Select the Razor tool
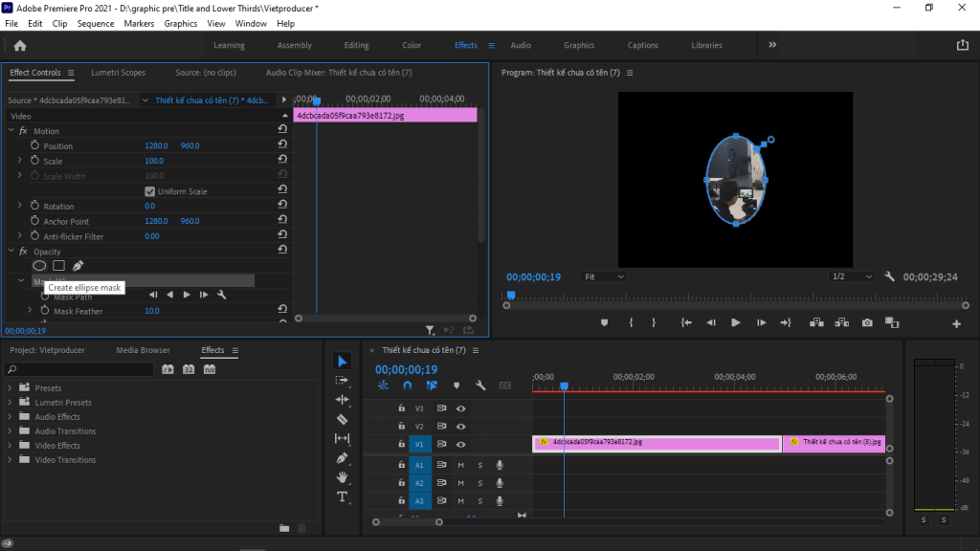This screenshot has height=551, width=980. point(343,418)
